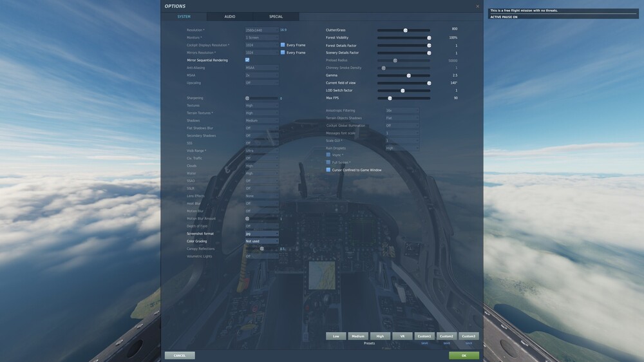The image size is (644, 362).
Task: Adjust the Gamma slider handle
Action: point(409,75)
